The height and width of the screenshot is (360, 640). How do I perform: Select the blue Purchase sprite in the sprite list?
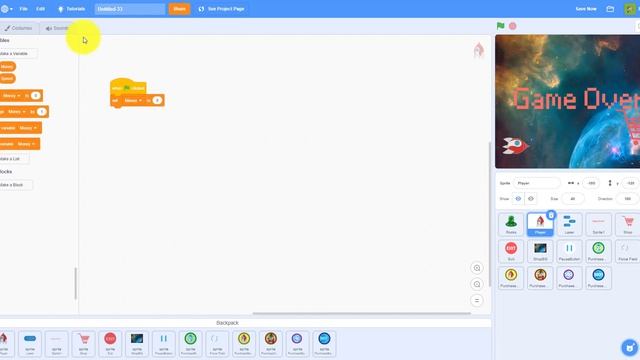pos(598,278)
